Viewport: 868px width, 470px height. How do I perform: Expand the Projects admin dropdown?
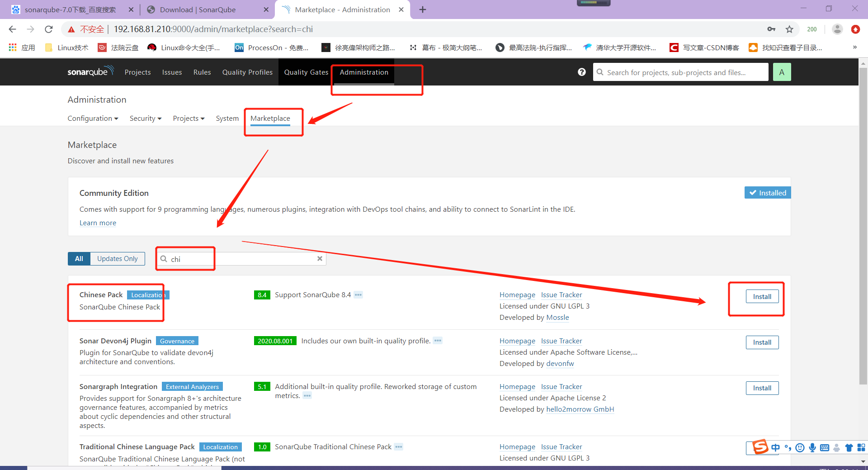click(189, 119)
